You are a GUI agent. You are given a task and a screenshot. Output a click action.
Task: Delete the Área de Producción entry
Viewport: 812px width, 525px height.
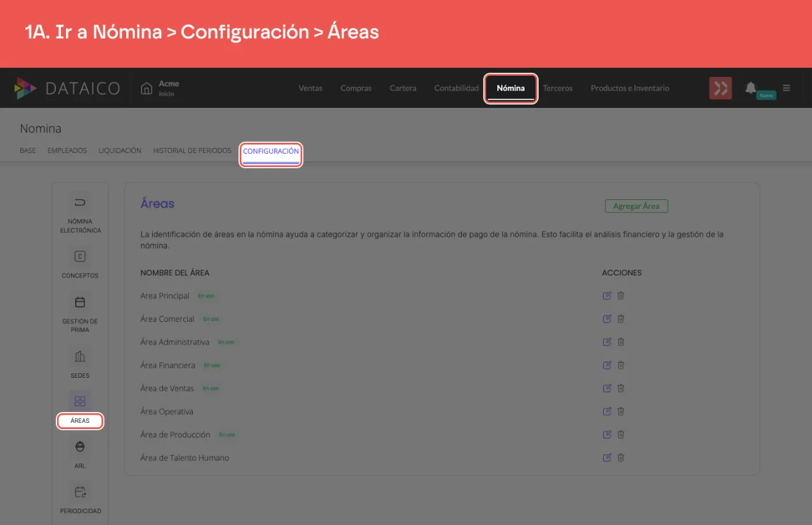pos(621,434)
